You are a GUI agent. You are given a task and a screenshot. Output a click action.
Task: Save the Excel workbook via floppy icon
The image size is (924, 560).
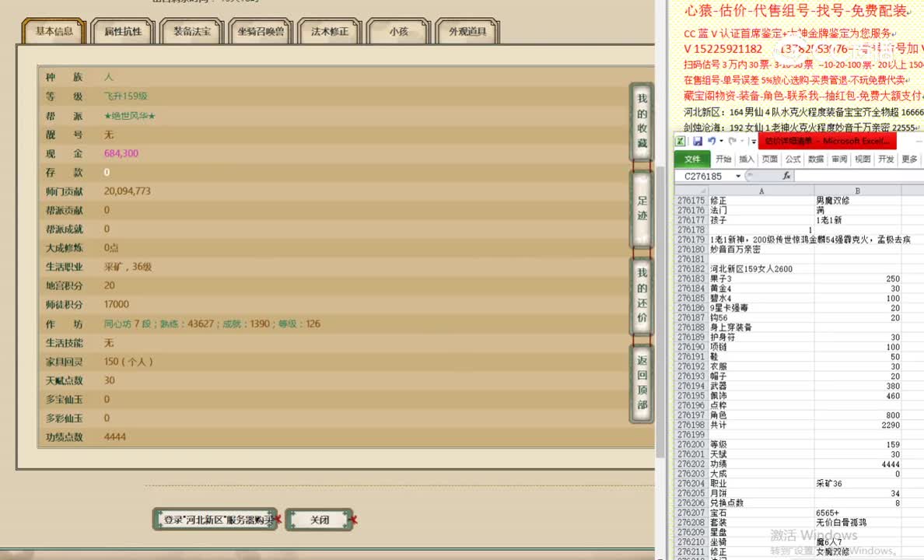(x=698, y=141)
